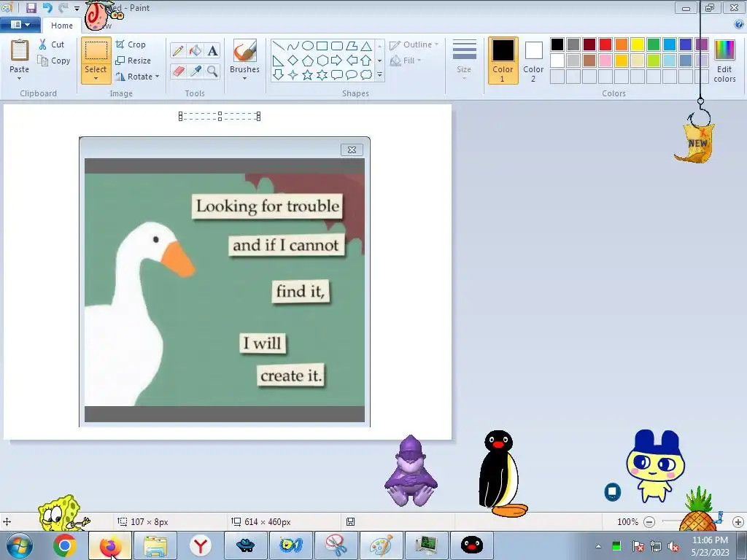Screen dimensions: 747x560
Task: Choose the Rectangle shape
Action: point(322,46)
